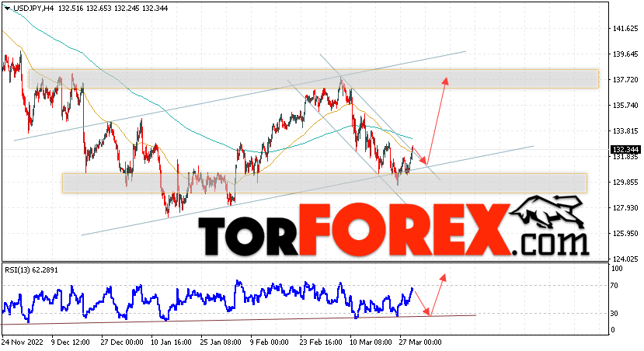
Task: Click the 137.720 price axis label
Action: [x=625, y=80]
